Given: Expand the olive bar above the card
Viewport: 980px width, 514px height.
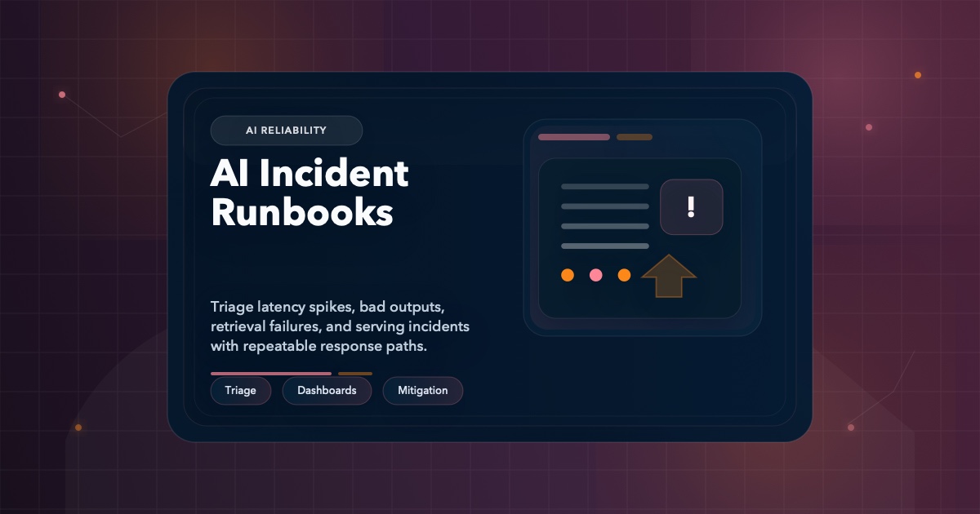Looking at the screenshot, I should coord(635,137).
